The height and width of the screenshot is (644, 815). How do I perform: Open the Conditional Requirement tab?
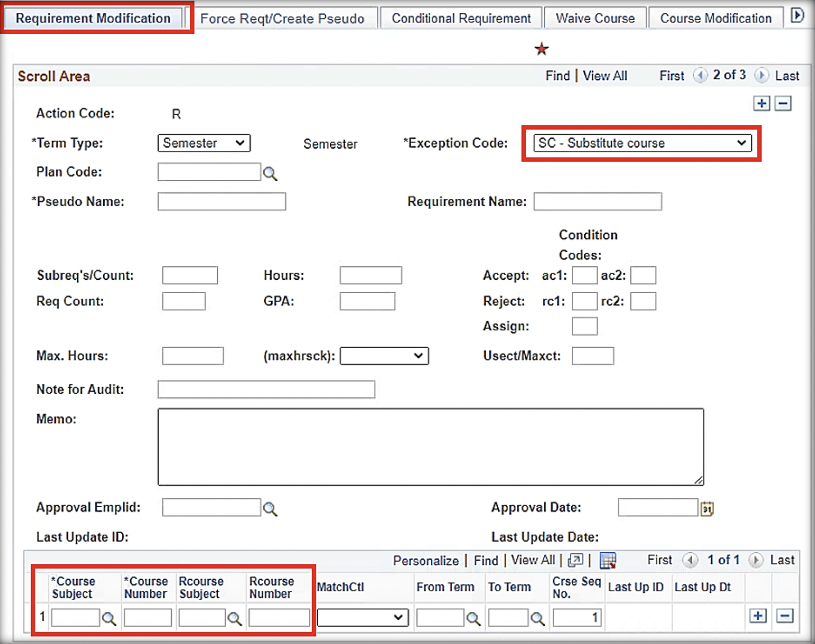[x=461, y=18]
